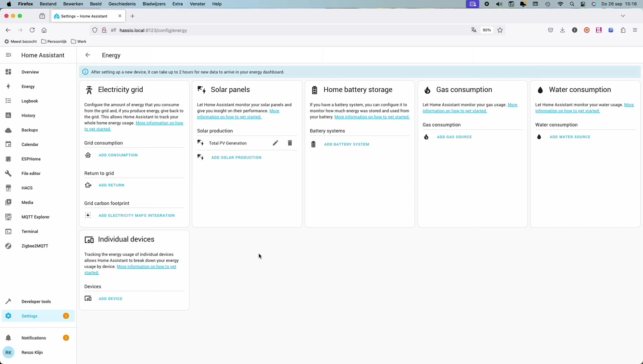The image size is (643, 364).
Task: Open Individual devices more information link
Action: pos(146,267)
